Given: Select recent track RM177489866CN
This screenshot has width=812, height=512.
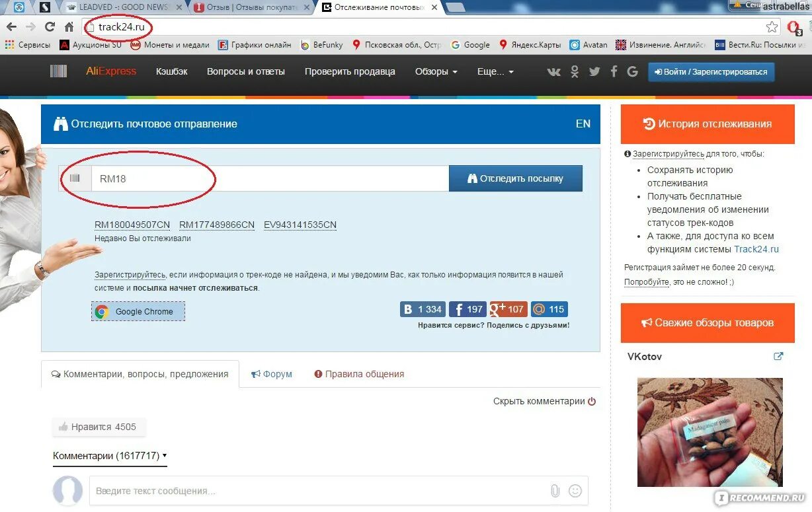Looking at the screenshot, I should 217,225.
